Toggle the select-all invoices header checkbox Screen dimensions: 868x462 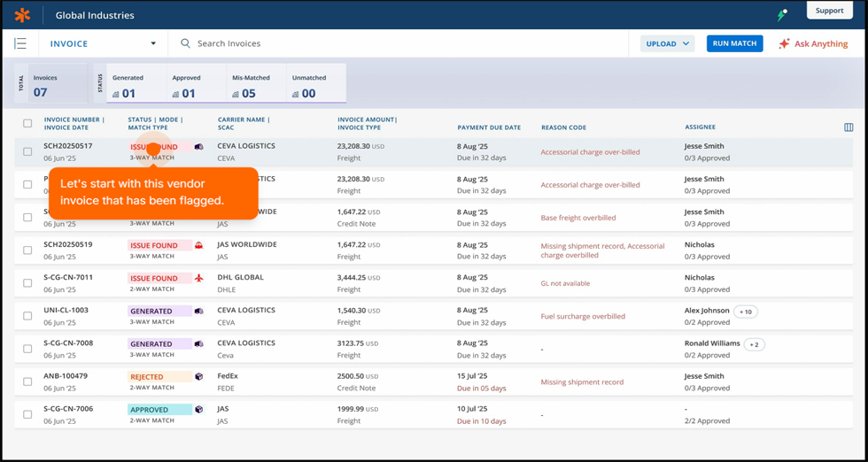(x=27, y=123)
